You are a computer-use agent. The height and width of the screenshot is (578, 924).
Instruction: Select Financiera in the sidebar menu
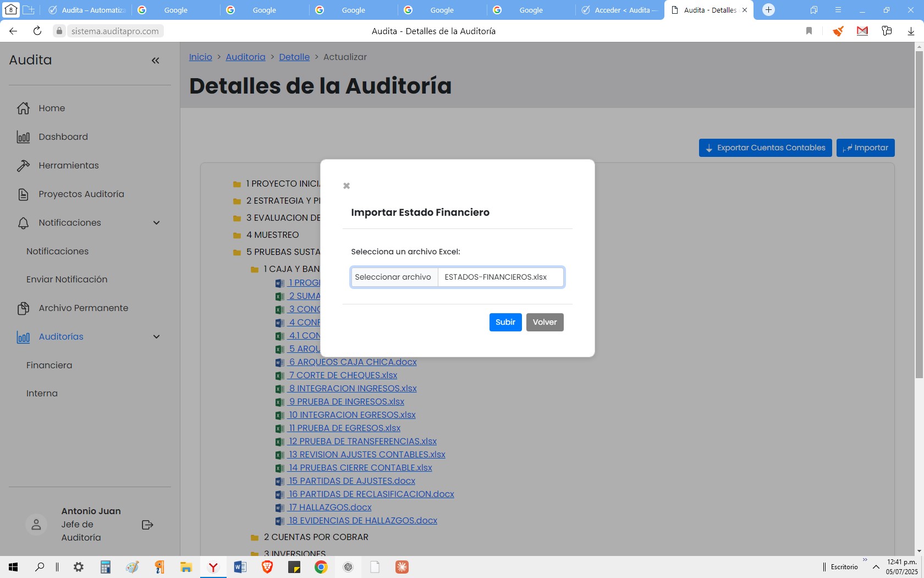pyautogui.click(x=49, y=366)
